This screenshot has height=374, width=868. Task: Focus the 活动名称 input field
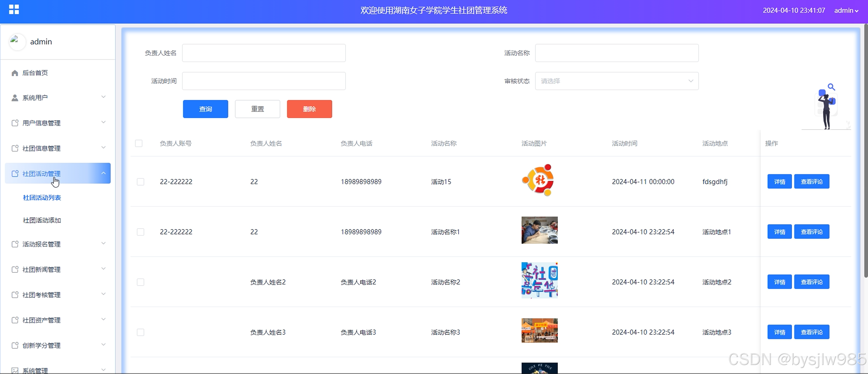tap(617, 53)
